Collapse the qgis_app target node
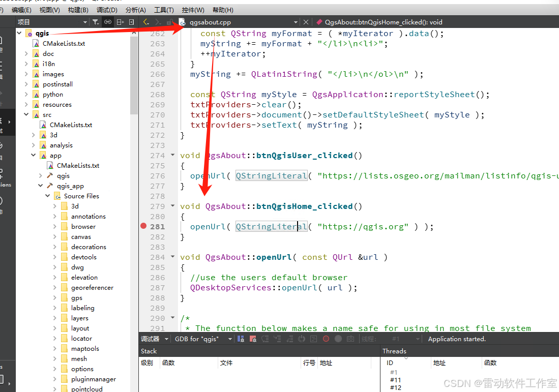 pos(41,186)
